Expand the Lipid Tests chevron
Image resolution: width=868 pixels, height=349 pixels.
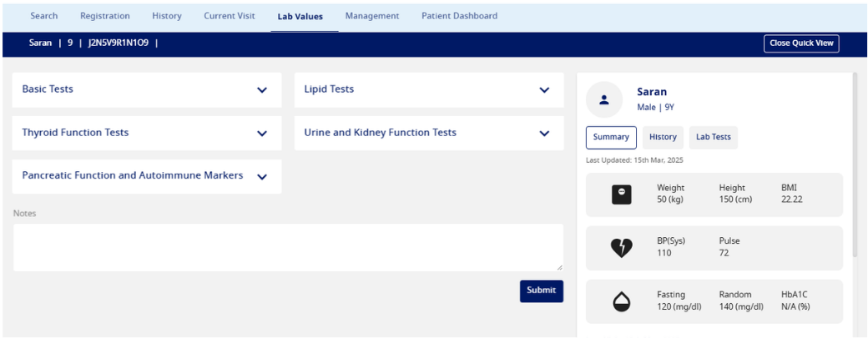coord(544,89)
